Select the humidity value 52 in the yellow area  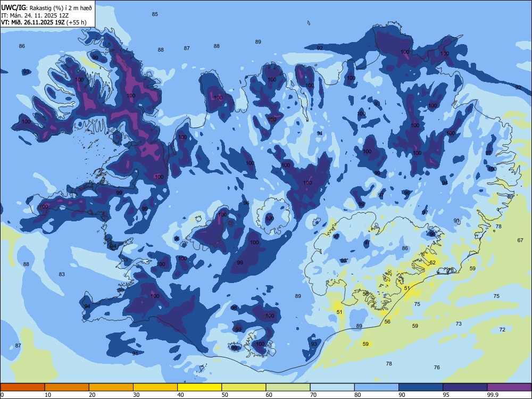433,263
